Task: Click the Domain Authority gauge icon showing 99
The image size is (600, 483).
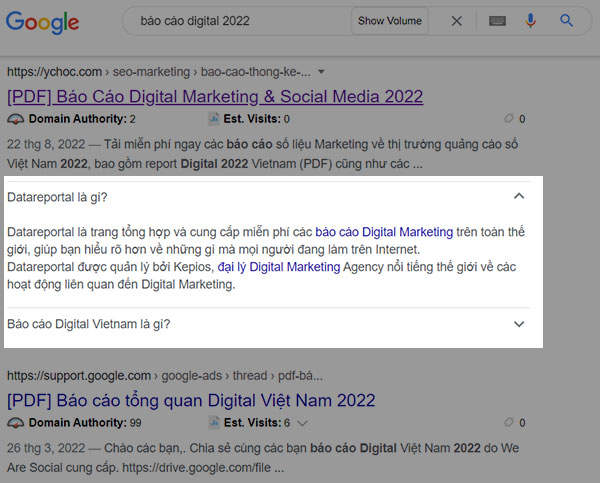Action: click(15, 423)
